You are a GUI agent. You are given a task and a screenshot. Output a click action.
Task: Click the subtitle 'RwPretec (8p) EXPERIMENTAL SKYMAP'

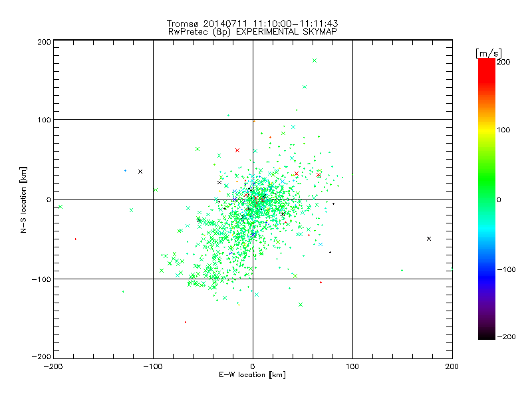point(253,32)
